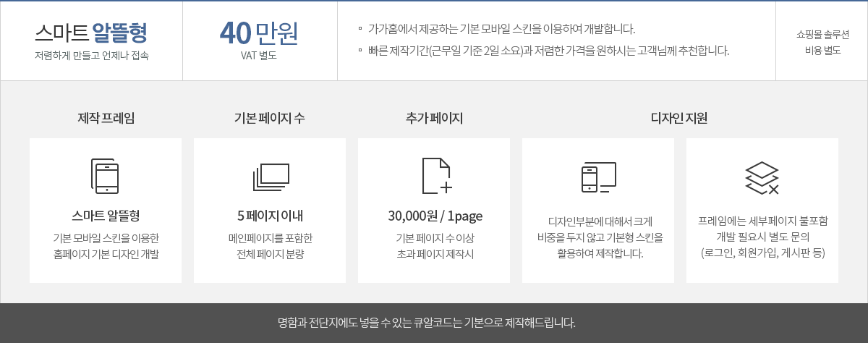Click the stacked pages icon under 기본 페이지 수

(x=271, y=177)
